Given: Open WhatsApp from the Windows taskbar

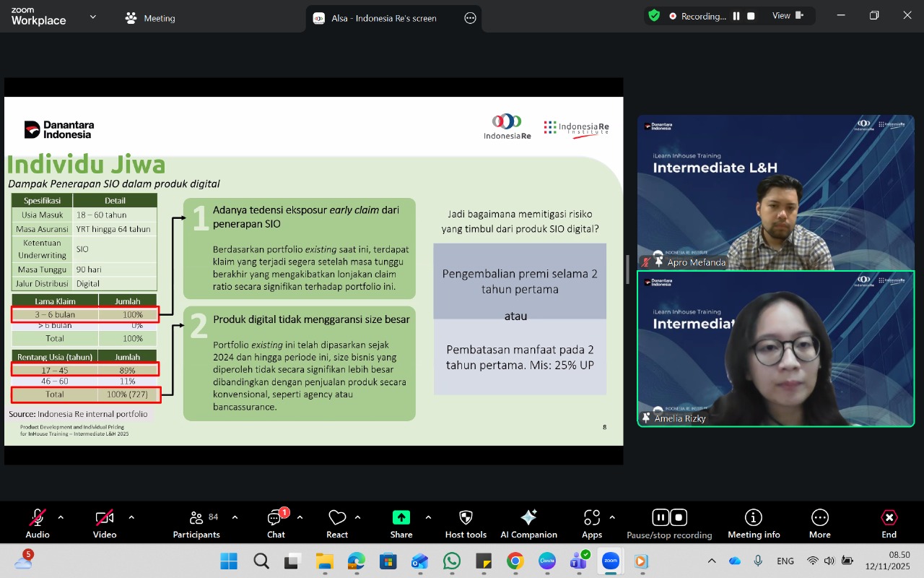Looking at the screenshot, I should pyautogui.click(x=452, y=561).
